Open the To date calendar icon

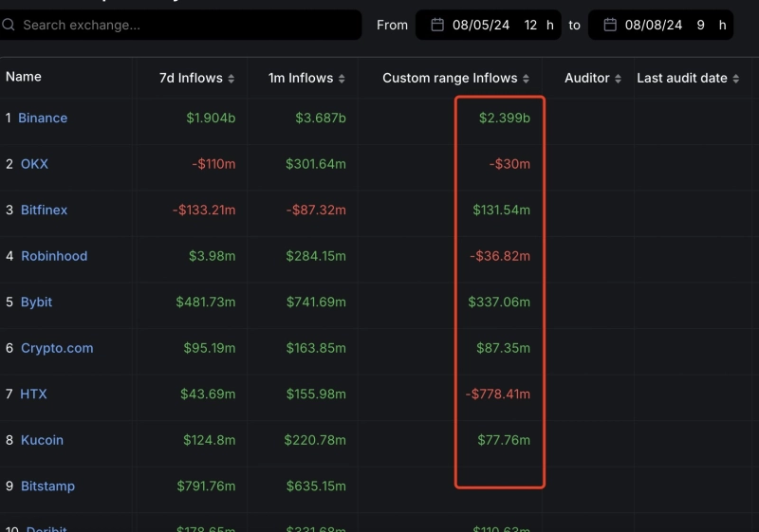609,25
